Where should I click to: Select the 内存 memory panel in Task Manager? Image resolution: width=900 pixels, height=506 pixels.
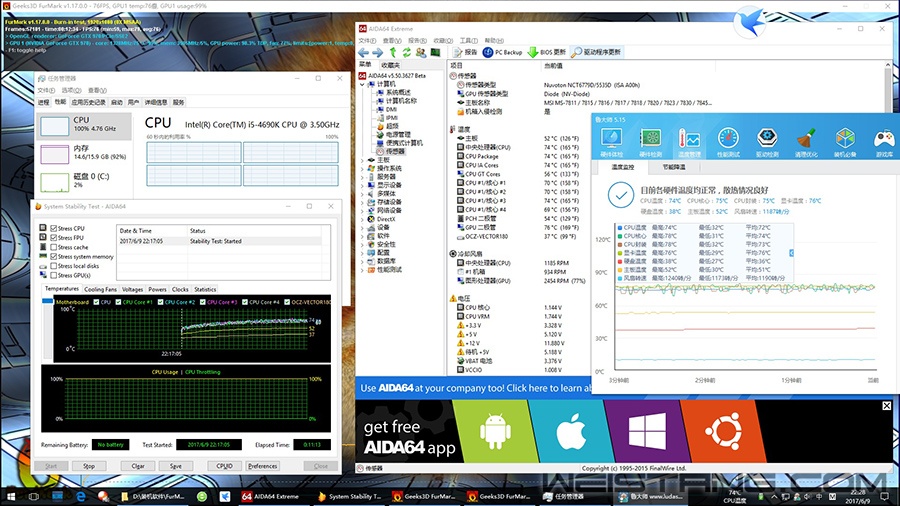click(84, 153)
